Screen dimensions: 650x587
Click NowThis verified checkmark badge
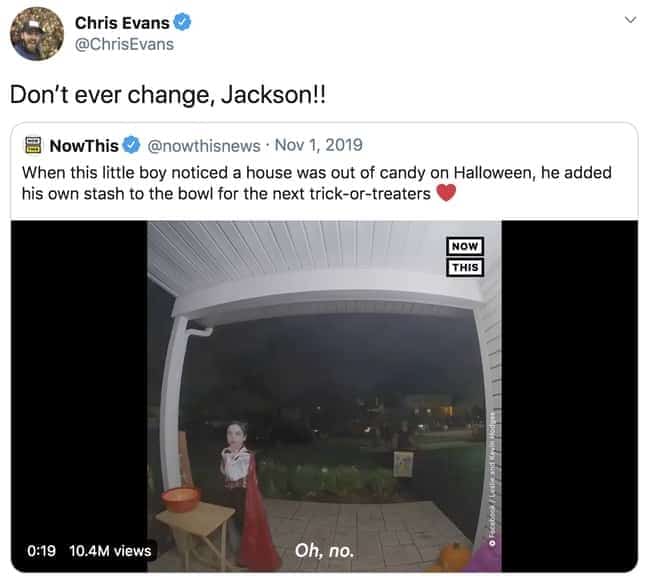[x=132, y=145]
